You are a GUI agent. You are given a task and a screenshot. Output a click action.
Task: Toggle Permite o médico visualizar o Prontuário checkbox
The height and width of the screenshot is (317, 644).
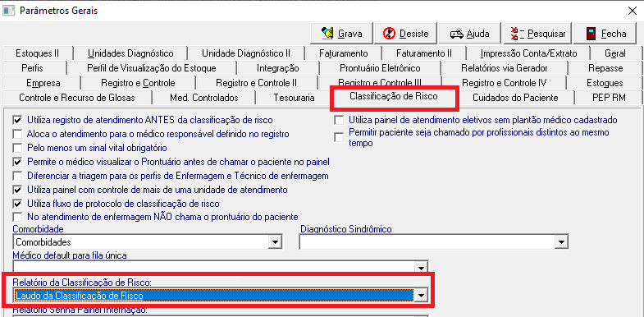(18, 162)
